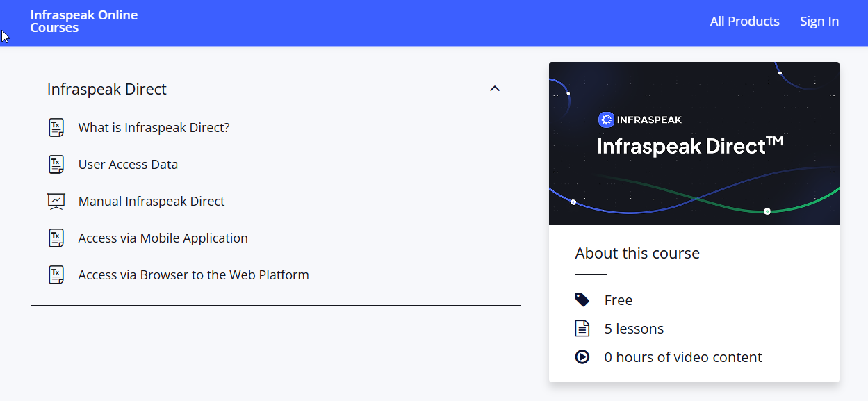Screen dimensions: 868x401
Task: Open the lesson What is Infraspeak Direct?
Action: pyautogui.click(x=154, y=128)
